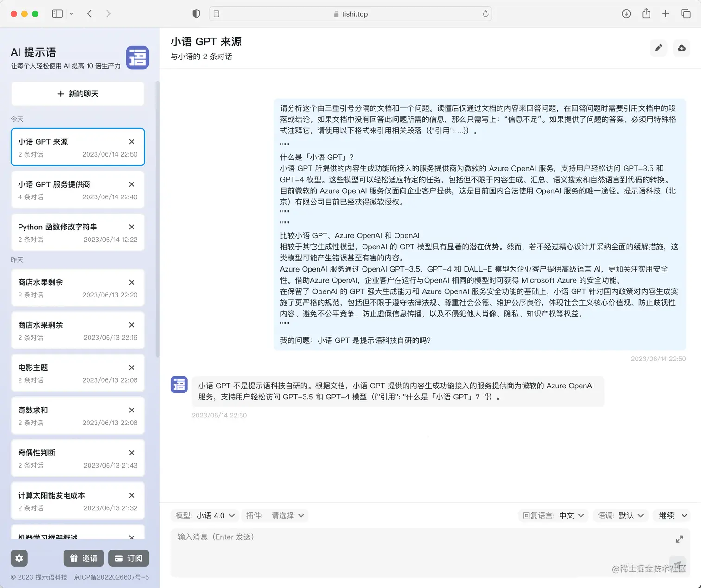Click Safari share icon
Image resolution: width=701 pixels, height=588 pixels.
click(646, 13)
